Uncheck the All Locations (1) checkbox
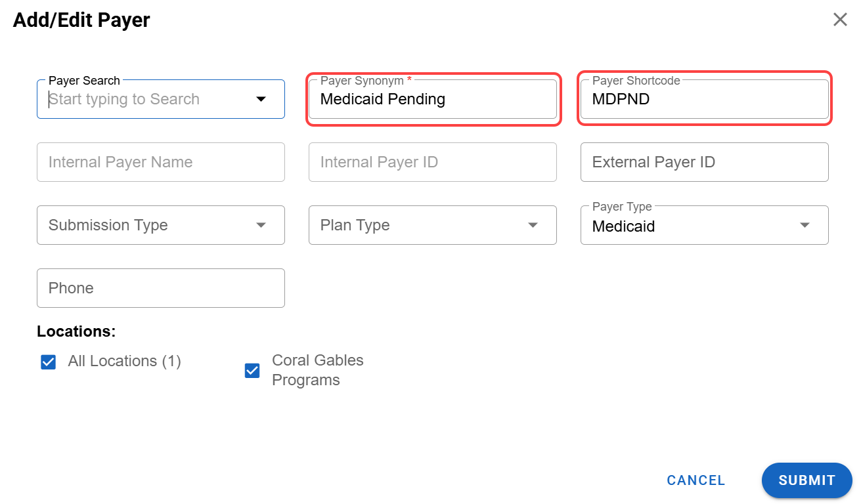 (x=49, y=362)
